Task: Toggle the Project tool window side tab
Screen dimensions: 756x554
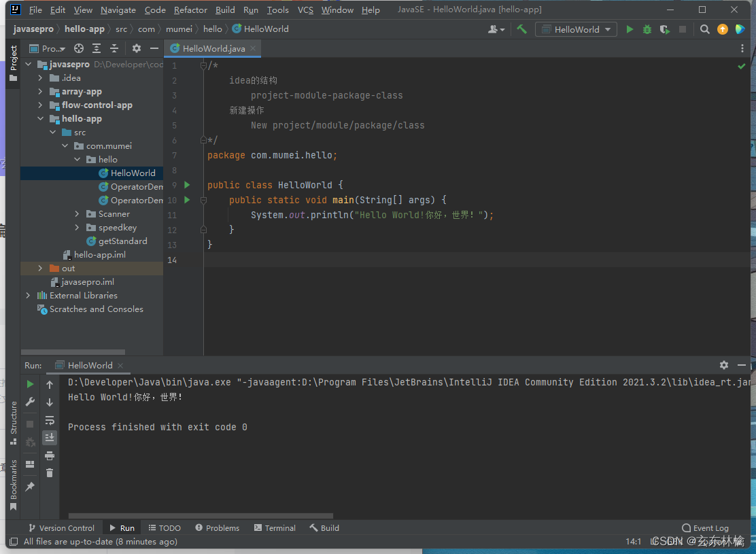Action: [x=14, y=63]
